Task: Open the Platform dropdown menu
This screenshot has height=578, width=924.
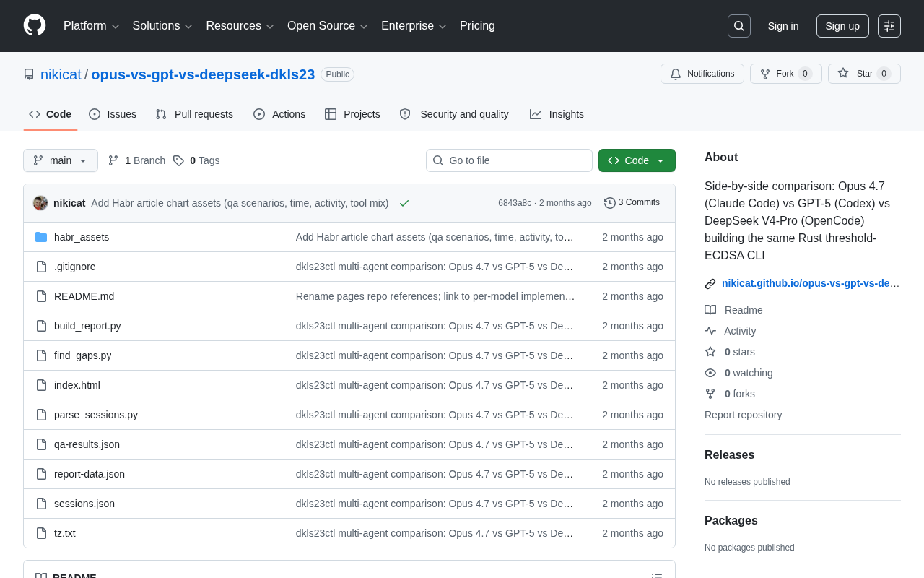Action: point(92,26)
